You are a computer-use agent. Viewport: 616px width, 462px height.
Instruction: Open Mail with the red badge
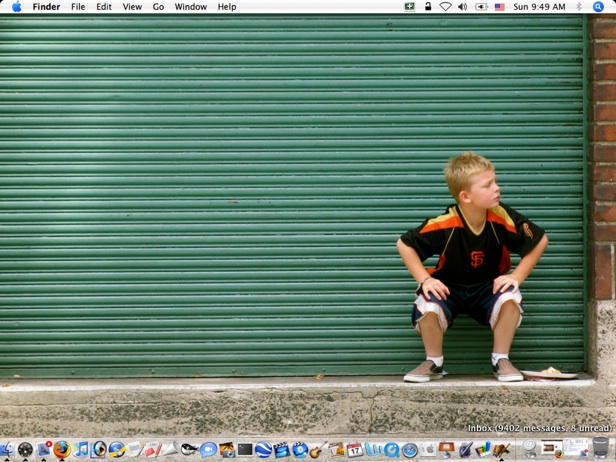pyautogui.click(x=44, y=449)
